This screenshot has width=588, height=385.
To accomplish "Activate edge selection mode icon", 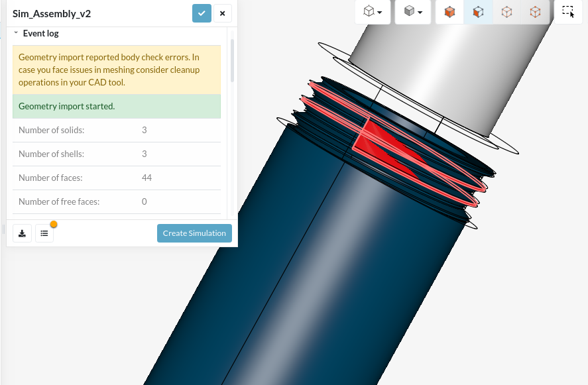I will pos(506,12).
